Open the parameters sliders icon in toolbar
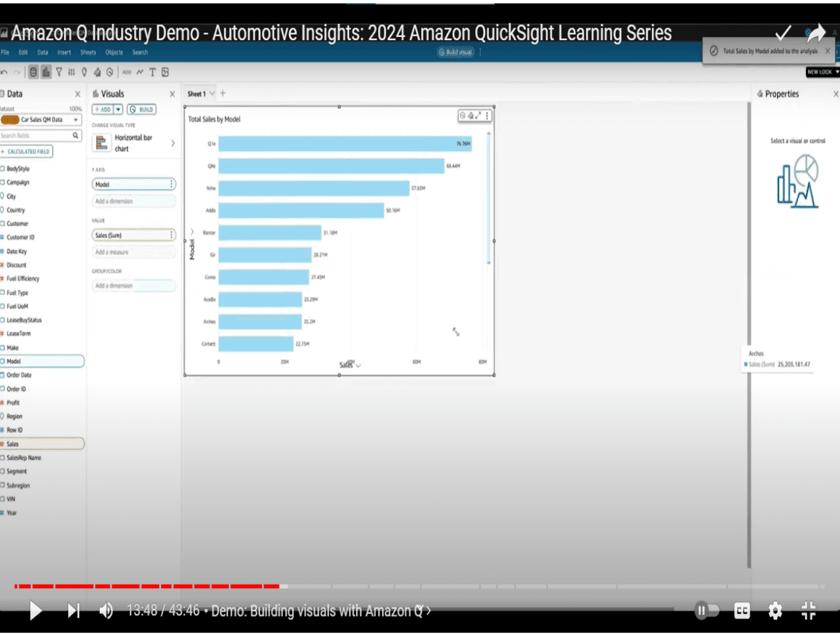 71,72
